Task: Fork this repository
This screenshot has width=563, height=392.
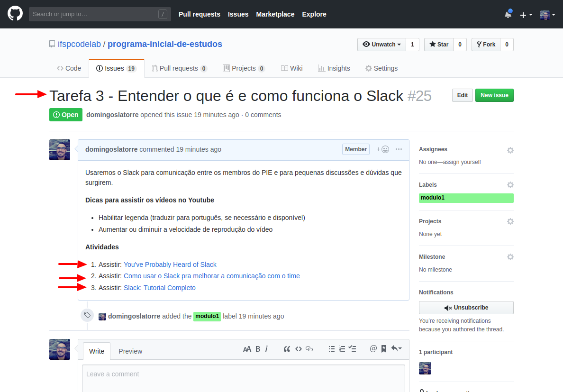Action: pyautogui.click(x=486, y=45)
